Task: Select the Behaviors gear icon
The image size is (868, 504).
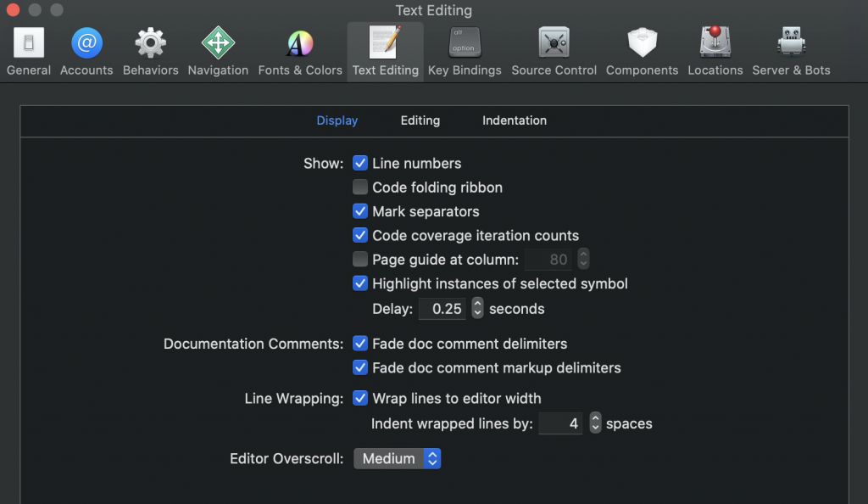Action: coord(151,42)
